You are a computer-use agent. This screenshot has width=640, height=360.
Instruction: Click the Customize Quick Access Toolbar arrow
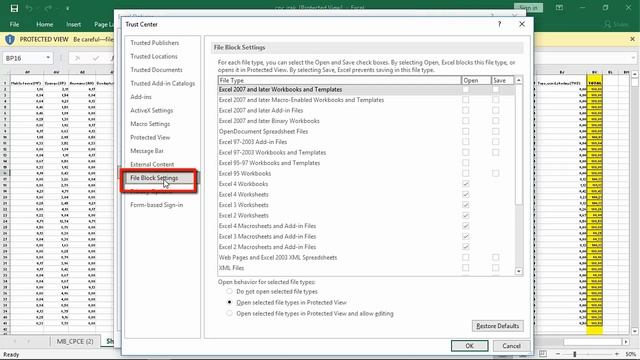coord(67,8)
